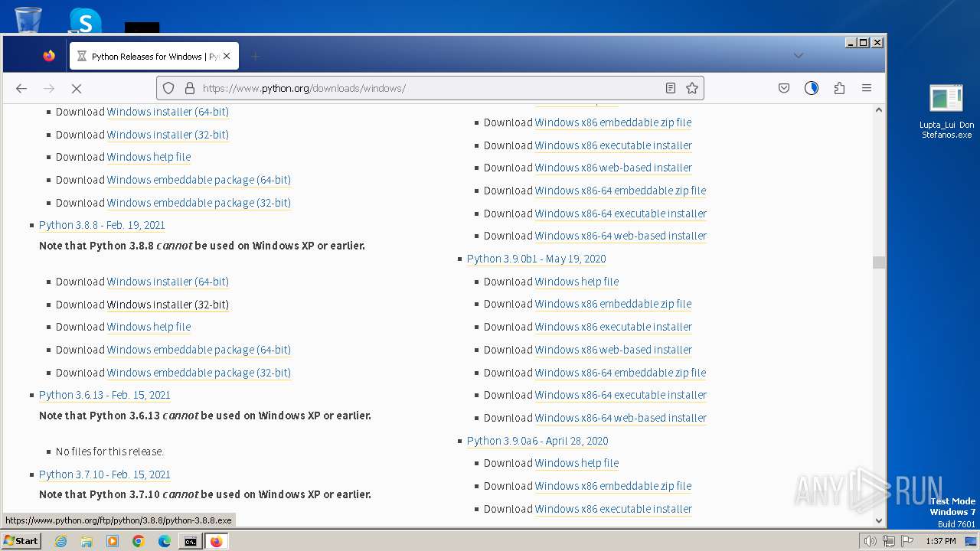The width and height of the screenshot is (980, 551).
Task: Open Python 3.9.0a6 - April 28, 2020 release
Action: coord(537,441)
